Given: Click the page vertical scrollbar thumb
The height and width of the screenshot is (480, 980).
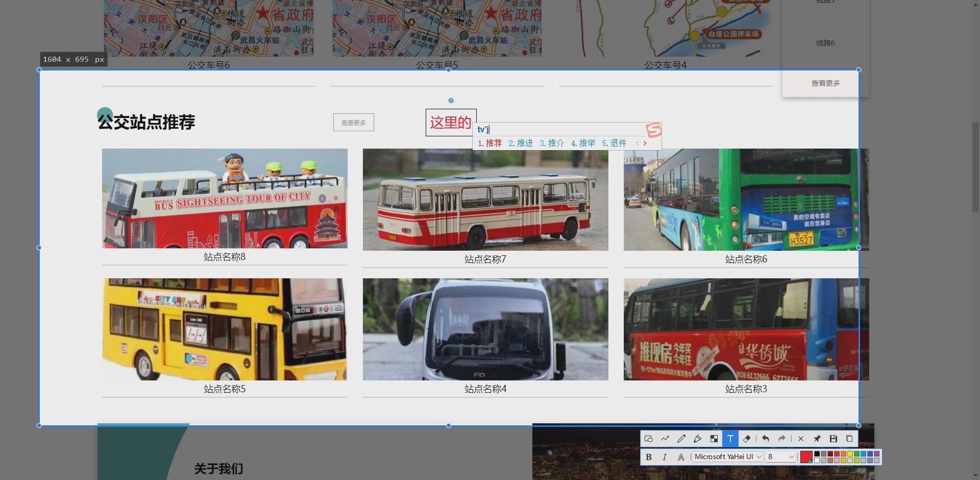Looking at the screenshot, I should 975,166.
